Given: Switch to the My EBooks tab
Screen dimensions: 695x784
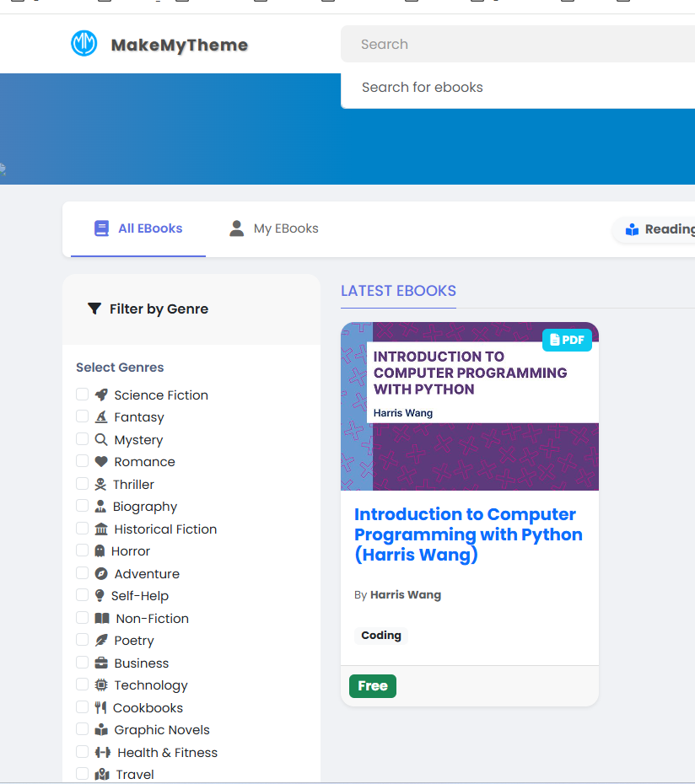Looking at the screenshot, I should point(273,228).
